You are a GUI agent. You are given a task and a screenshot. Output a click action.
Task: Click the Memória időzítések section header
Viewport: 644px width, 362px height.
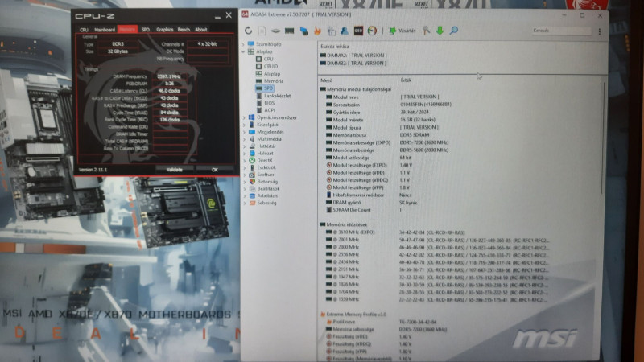pos(344,224)
